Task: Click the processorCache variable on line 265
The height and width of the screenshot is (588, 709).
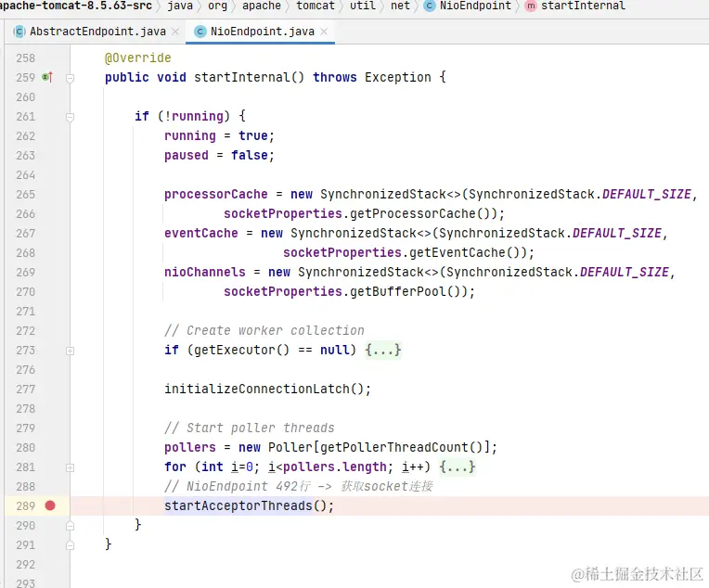Action: click(x=215, y=194)
